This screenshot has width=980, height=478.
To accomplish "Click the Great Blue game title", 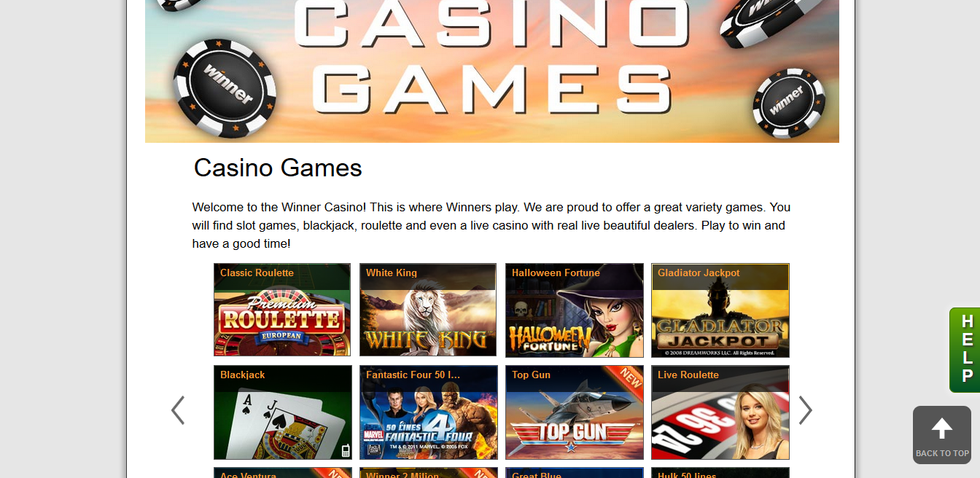I will tap(536, 474).
